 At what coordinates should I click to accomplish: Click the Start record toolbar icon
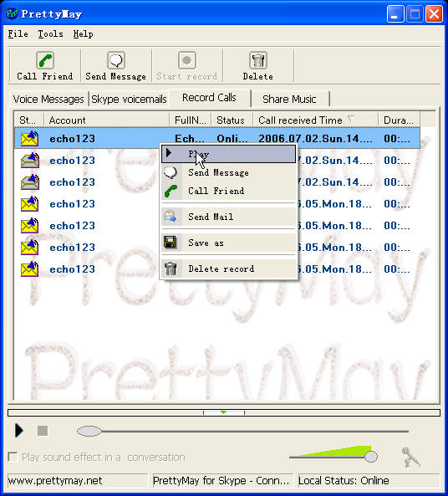(187, 60)
